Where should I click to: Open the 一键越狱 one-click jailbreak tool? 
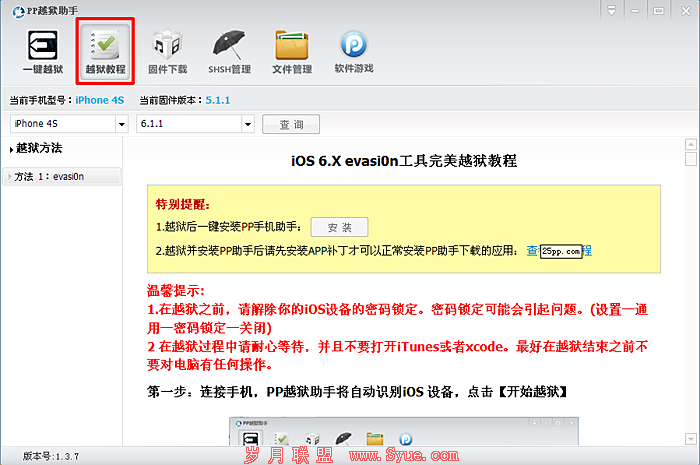click(43, 51)
